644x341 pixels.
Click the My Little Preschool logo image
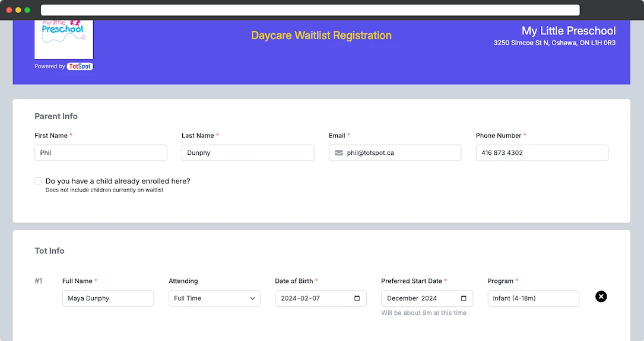(64, 39)
